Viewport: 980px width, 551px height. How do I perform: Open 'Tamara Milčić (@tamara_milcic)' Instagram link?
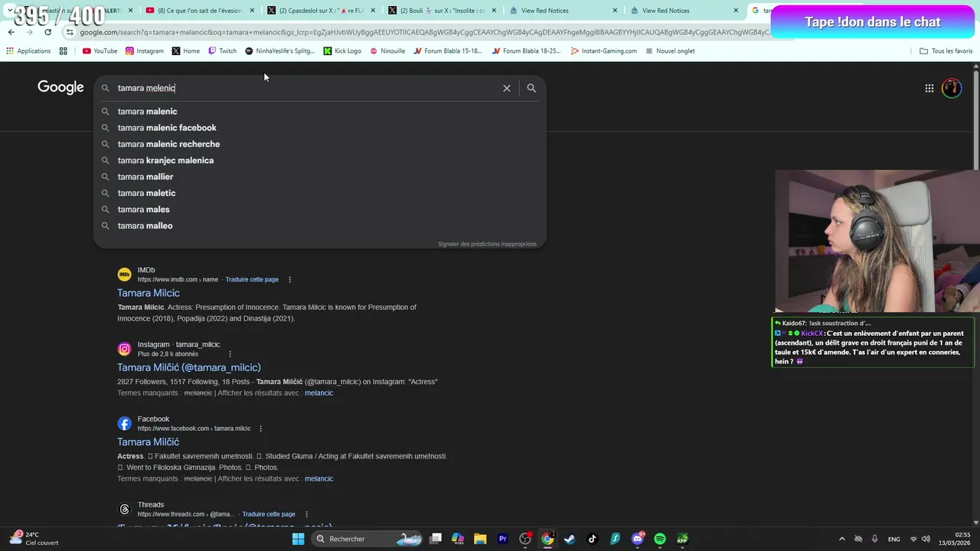(x=189, y=367)
